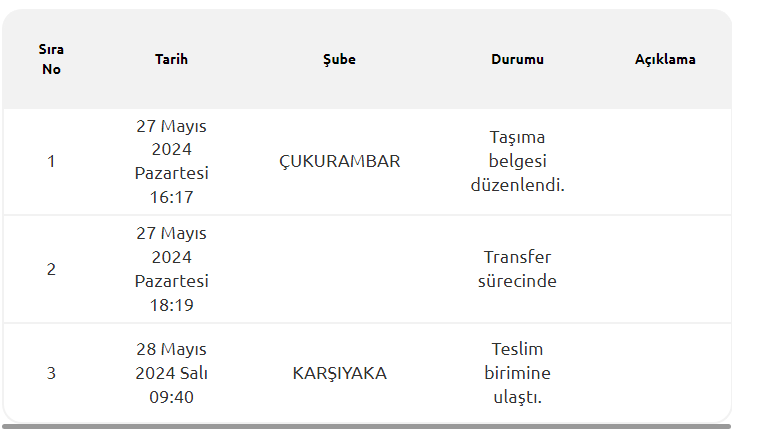Click the Tarih column header
774x439 pixels.
(x=171, y=59)
